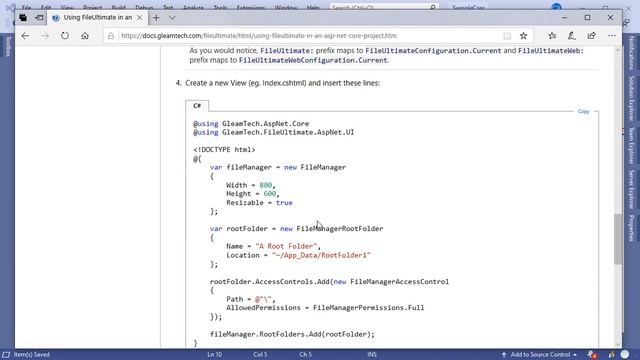Open the Tools menu in Visual Studio
The height and width of the screenshot is (360, 640).
(220, 8)
